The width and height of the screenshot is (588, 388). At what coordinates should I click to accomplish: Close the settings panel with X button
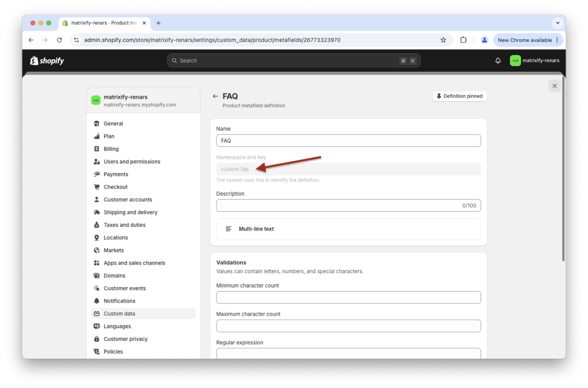554,85
